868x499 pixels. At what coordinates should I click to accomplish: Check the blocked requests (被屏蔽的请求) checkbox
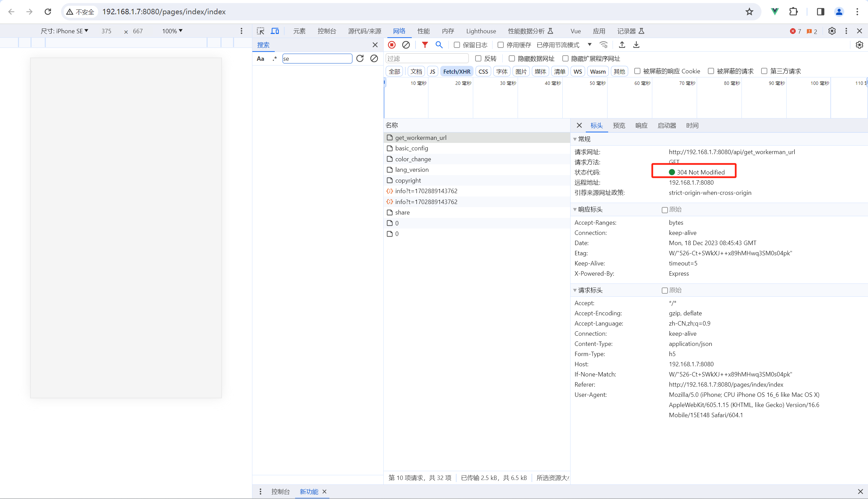711,71
